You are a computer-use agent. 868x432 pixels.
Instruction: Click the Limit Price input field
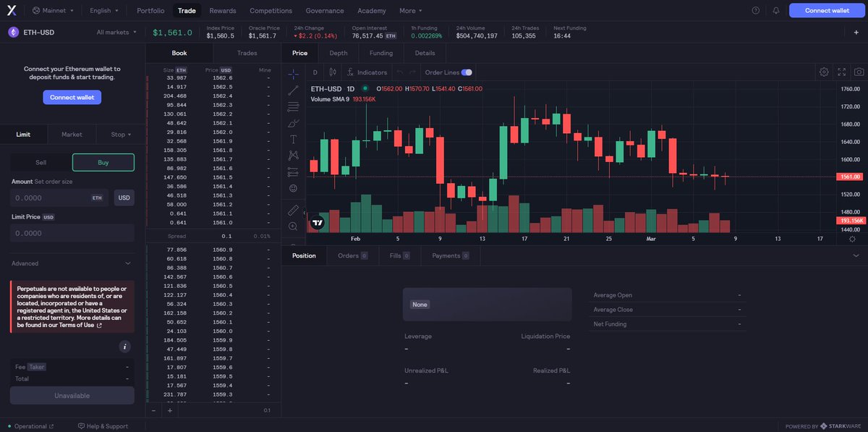72,233
